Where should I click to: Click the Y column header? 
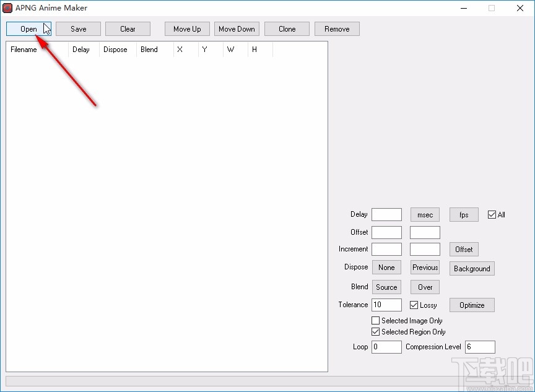coord(211,50)
